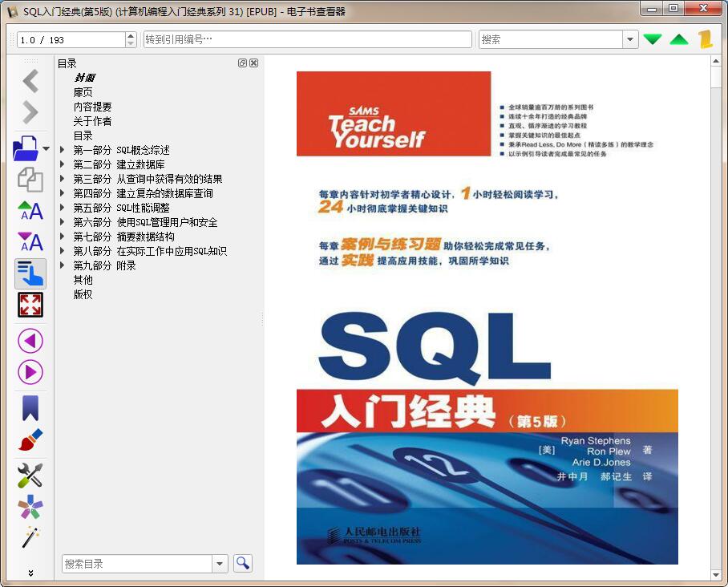Open 关于作者 contents entry
Viewport: 728px width, 587px height.
pos(92,121)
